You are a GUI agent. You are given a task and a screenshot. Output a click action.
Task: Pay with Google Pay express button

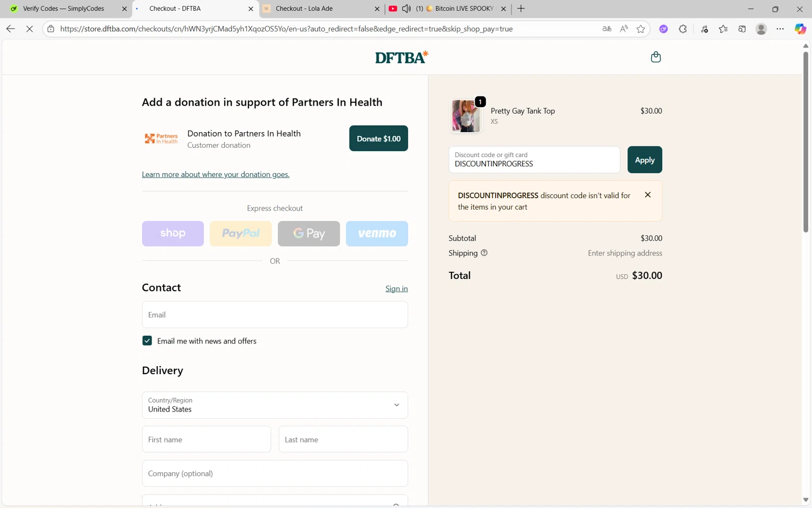pyautogui.click(x=309, y=233)
